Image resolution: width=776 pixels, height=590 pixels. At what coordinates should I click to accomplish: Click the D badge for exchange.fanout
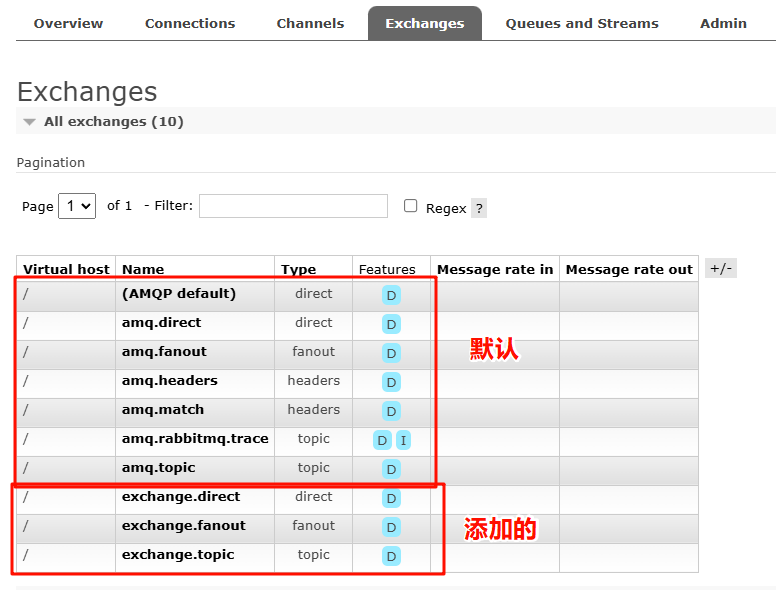(x=391, y=527)
